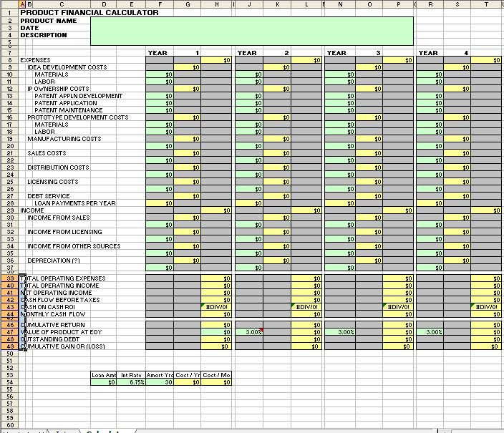Click the PRODUCT NAME label cell
504x433 pixels.
(x=49, y=21)
